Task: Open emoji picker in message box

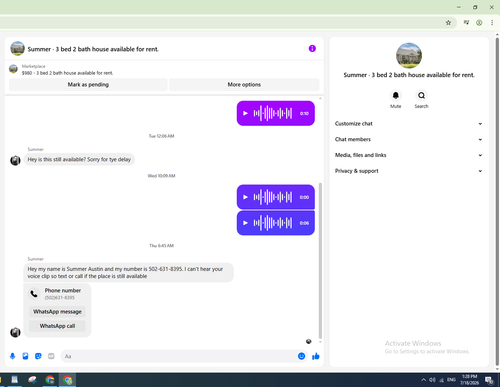Action: [x=301, y=356]
